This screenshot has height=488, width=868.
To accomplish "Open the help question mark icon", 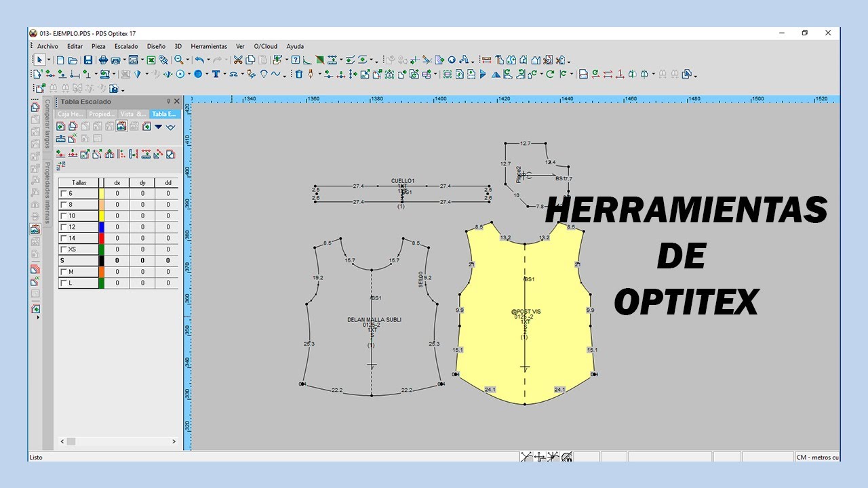I will [295, 60].
